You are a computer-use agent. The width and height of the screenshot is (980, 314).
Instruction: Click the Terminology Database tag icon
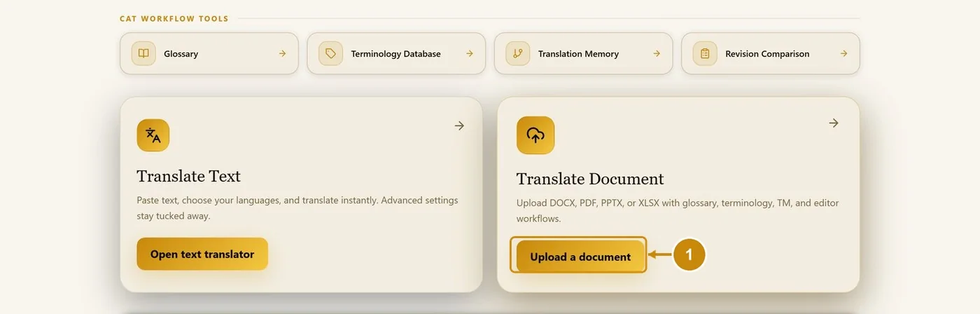coord(330,53)
